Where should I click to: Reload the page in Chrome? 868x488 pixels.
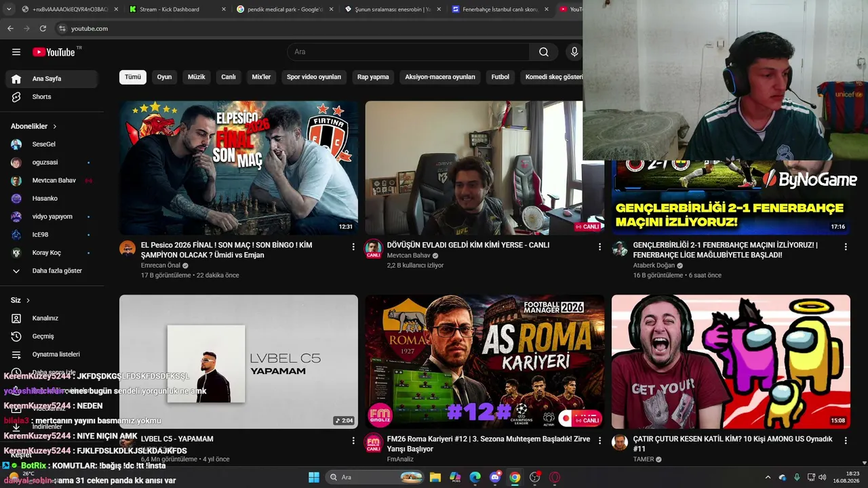point(43,28)
